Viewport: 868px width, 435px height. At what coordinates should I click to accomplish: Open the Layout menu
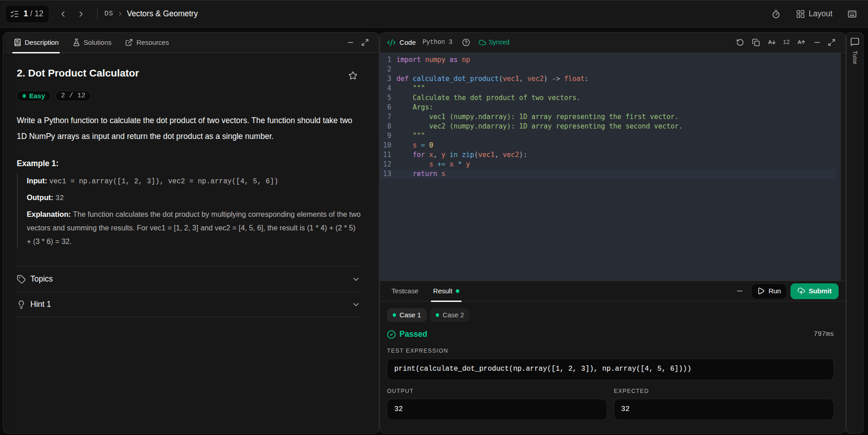click(814, 14)
